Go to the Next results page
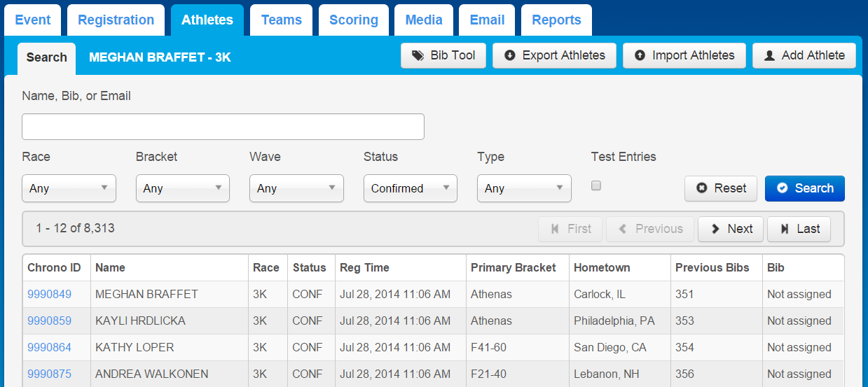Image resolution: width=868 pixels, height=387 pixels. coord(731,229)
